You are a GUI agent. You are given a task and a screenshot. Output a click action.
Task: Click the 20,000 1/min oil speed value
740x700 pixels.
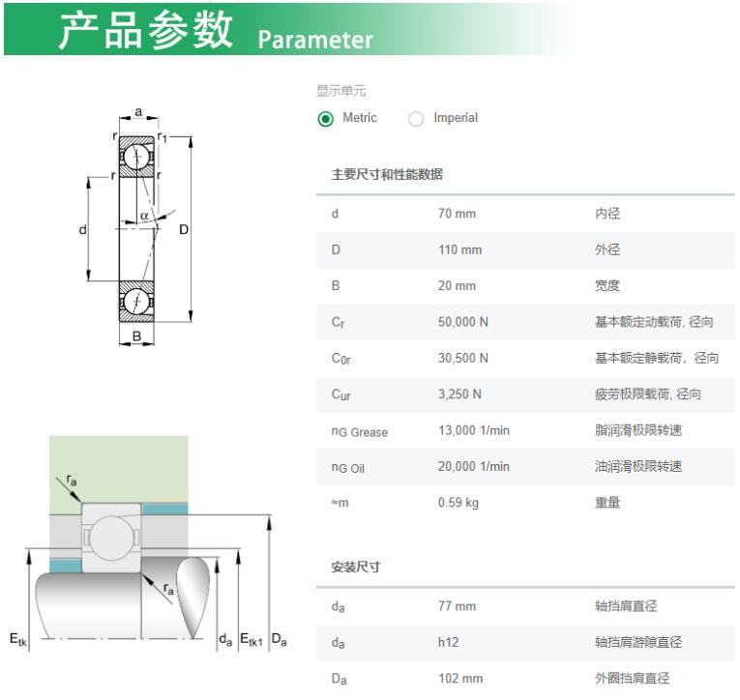coord(473,467)
